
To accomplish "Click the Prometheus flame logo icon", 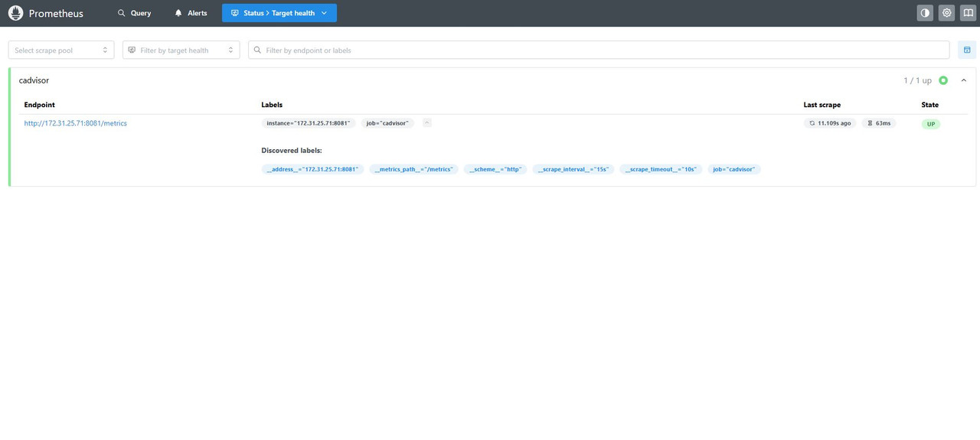I will [15, 13].
